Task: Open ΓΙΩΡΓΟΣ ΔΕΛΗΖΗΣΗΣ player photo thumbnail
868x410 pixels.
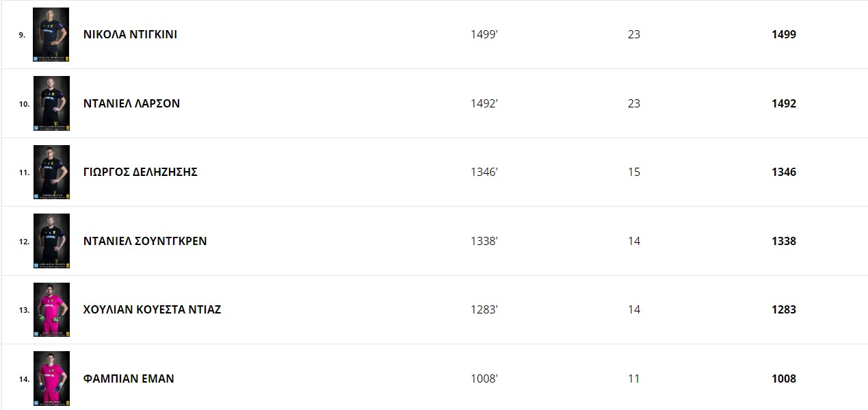Action: (x=51, y=172)
